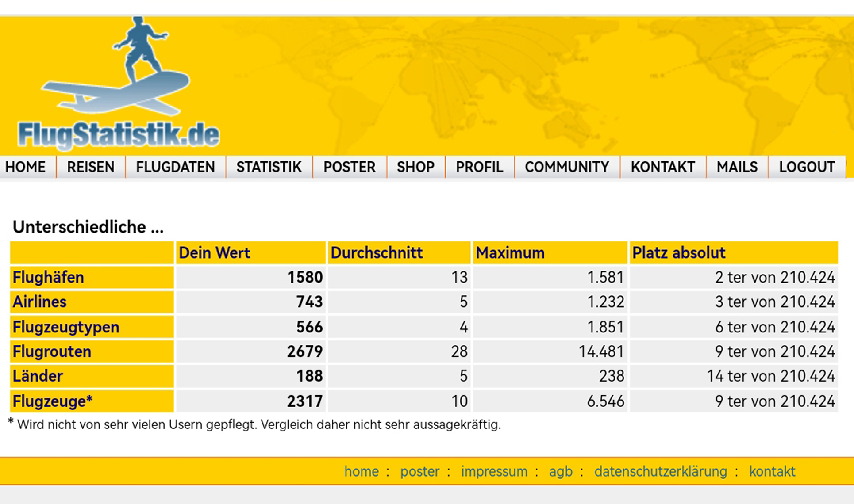854x504 pixels.
Task: Select STATISTIK in the navigation bar
Action: coord(269,167)
